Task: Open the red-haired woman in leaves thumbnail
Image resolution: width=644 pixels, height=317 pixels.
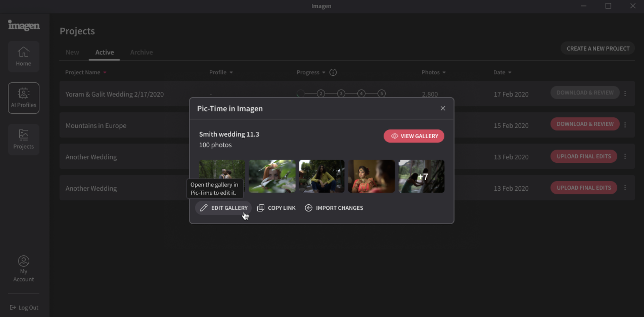Action: pyautogui.click(x=272, y=176)
